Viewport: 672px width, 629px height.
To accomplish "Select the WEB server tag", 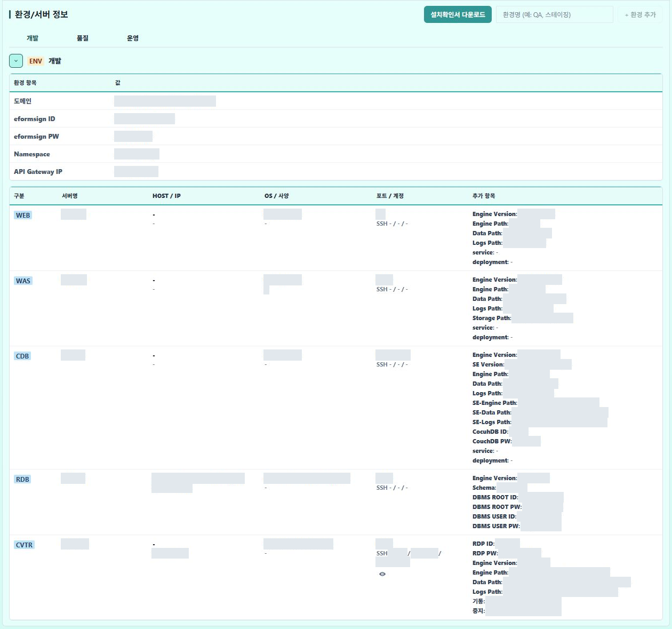I will coord(23,215).
